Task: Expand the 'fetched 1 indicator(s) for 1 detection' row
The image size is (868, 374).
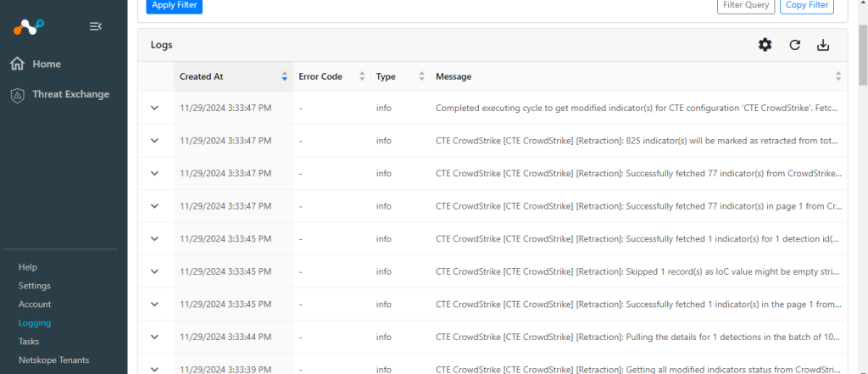Action: click(155, 239)
